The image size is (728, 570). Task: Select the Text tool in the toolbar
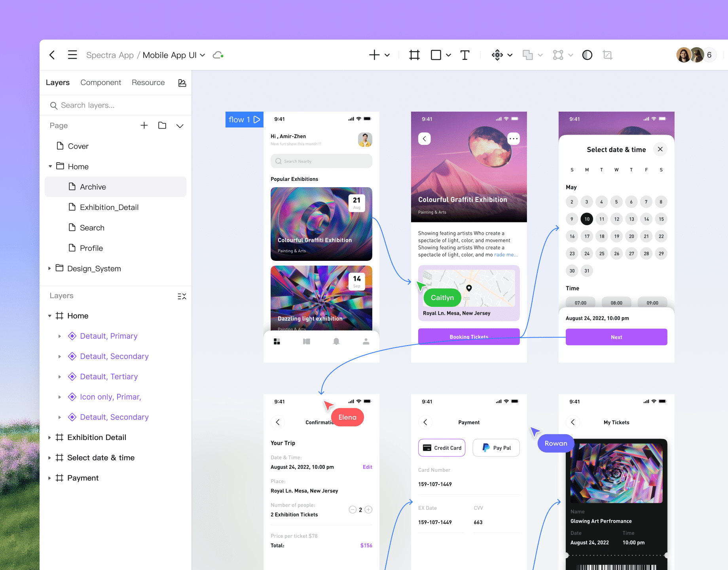tap(464, 55)
